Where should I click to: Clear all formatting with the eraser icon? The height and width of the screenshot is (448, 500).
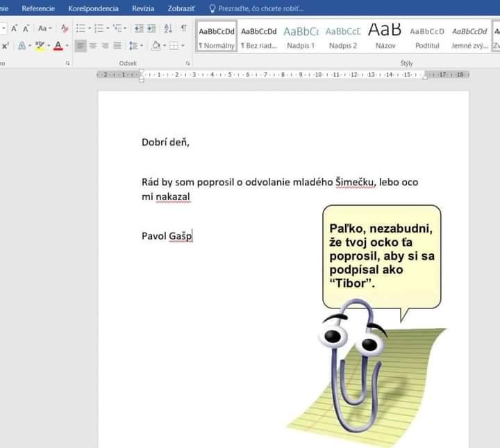coord(65,28)
